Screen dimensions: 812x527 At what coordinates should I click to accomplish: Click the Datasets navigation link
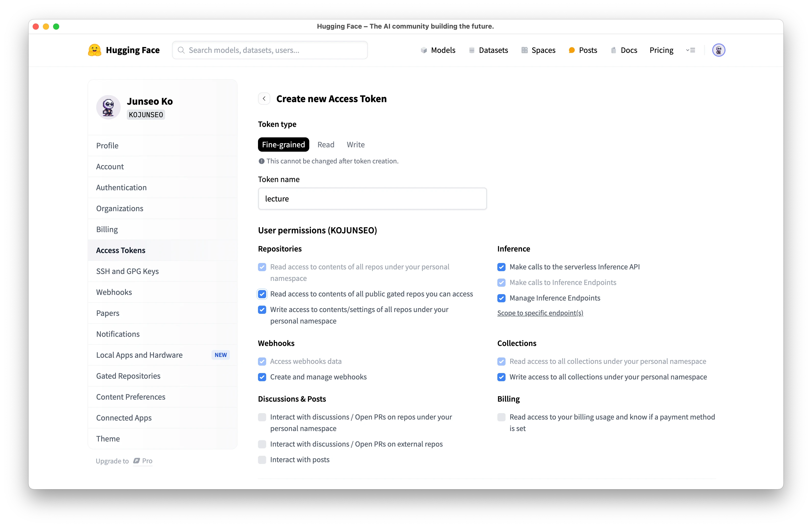click(493, 50)
